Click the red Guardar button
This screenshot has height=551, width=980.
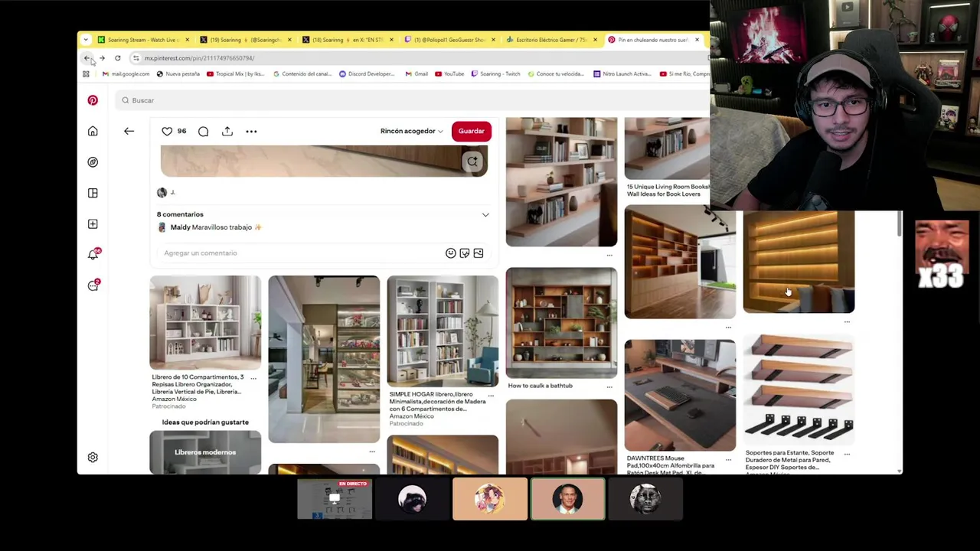coord(471,131)
